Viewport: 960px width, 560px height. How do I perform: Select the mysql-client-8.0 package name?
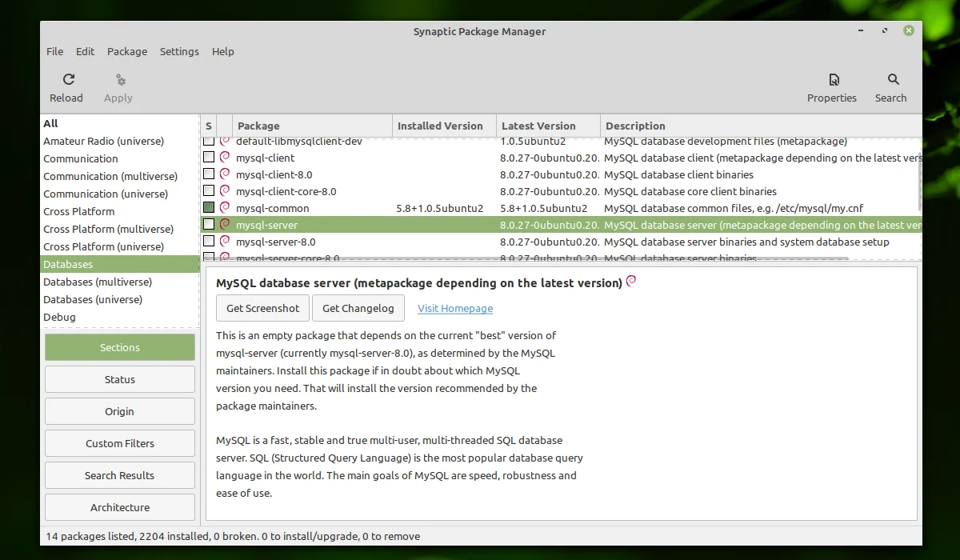[274, 174]
